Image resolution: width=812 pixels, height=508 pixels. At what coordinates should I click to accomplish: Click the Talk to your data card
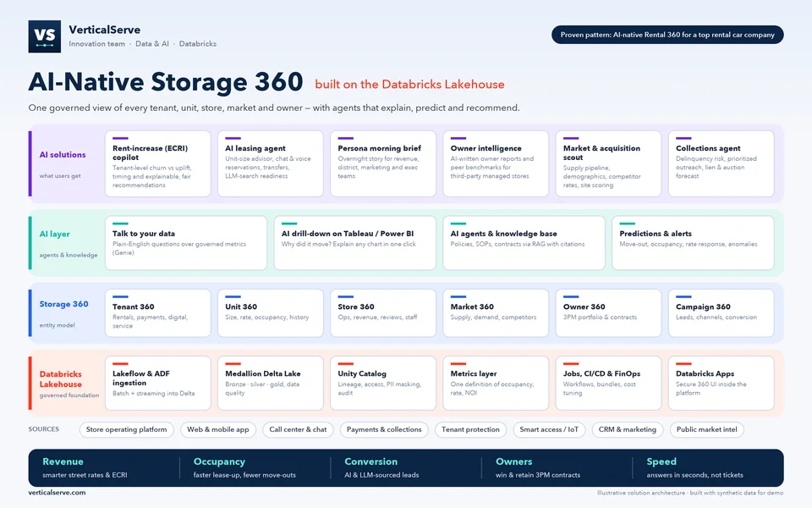[x=186, y=243]
